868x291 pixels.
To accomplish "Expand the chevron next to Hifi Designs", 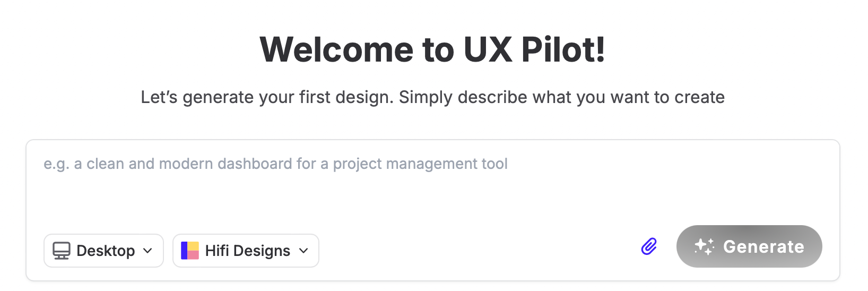I will (303, 251).
